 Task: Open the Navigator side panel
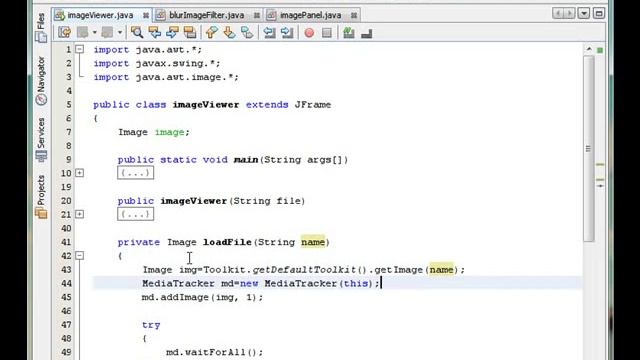41,80
